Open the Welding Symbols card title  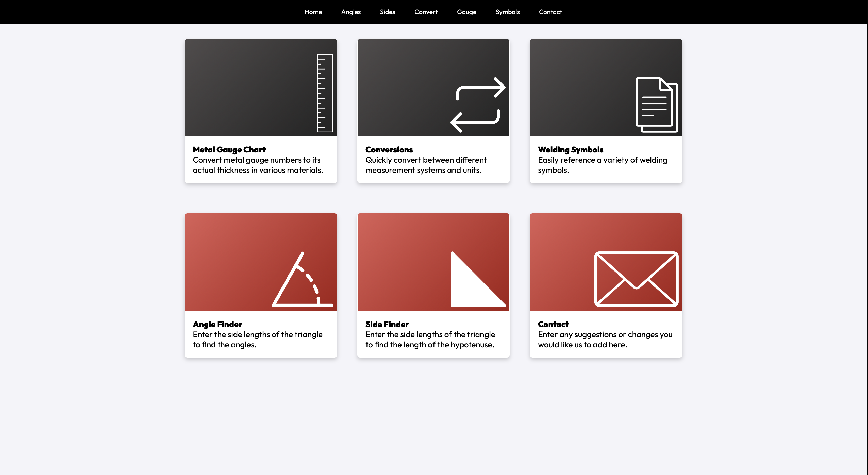tap(571, 149)
